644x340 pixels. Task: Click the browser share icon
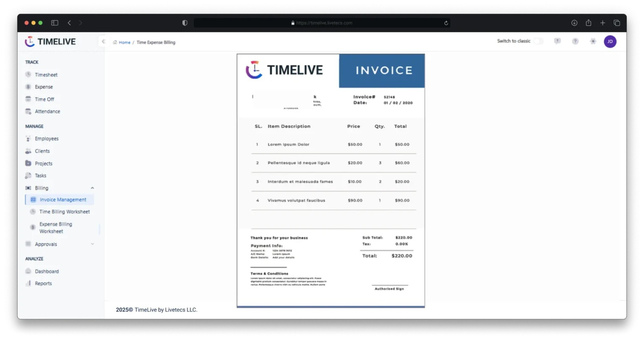point(588,23)
